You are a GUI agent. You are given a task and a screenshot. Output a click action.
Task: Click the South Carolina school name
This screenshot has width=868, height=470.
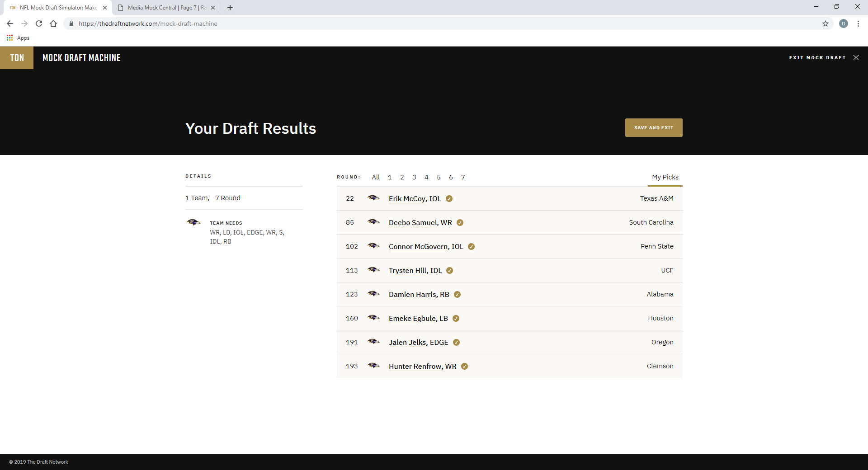pyautogui.click(x=651, y=222)
